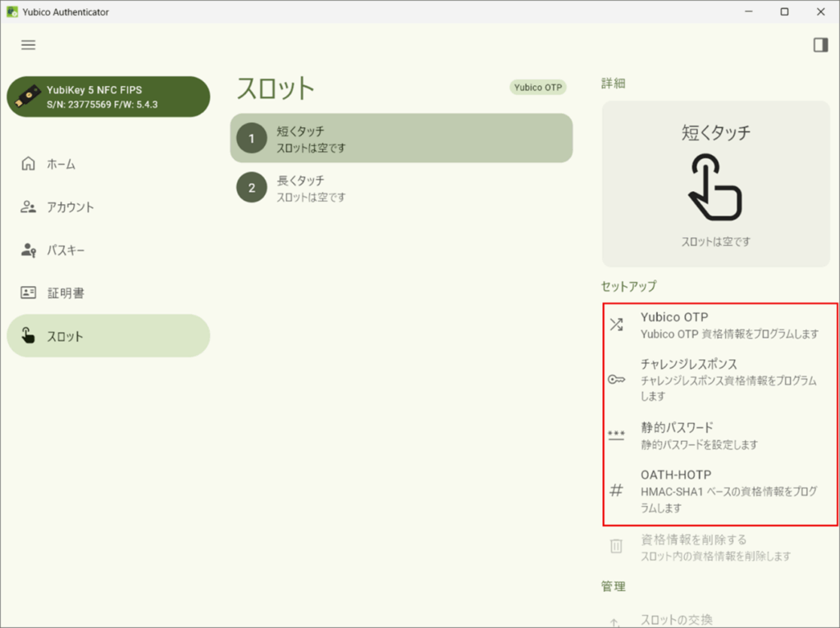Click 短くタッチ title in details card

pos(715,132)
